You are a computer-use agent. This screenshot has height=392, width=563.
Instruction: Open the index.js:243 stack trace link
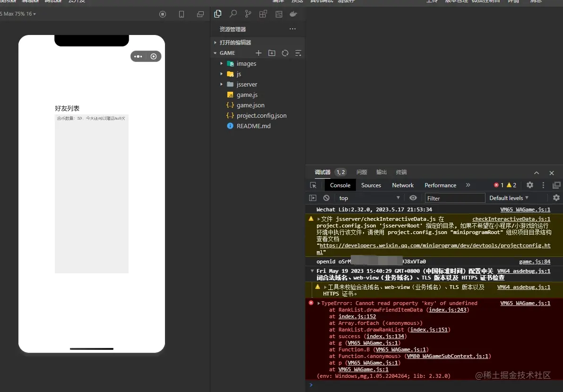tap(447, 310)
